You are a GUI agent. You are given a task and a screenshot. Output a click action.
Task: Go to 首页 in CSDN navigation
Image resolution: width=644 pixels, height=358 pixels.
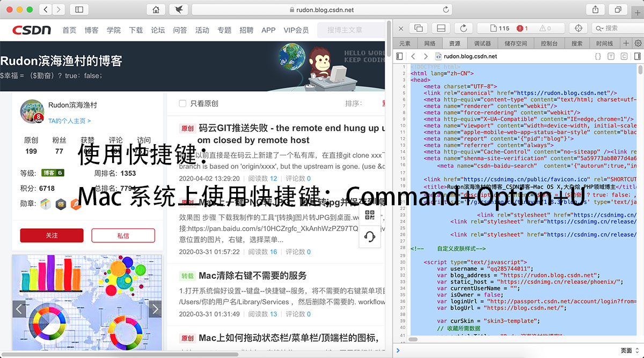70,30
